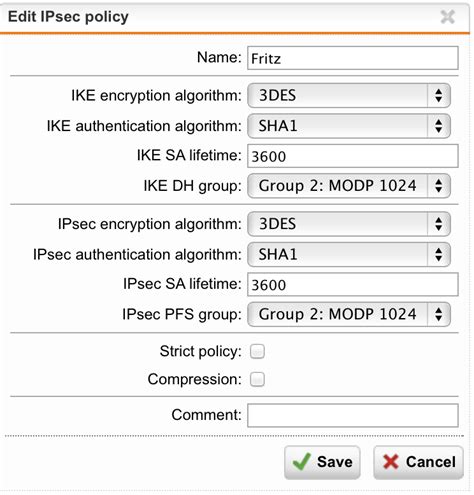Viewport: 474px width, 495px height.
Task: Enable the Strict policy checkbox
Action: click(x=257, y=351)
